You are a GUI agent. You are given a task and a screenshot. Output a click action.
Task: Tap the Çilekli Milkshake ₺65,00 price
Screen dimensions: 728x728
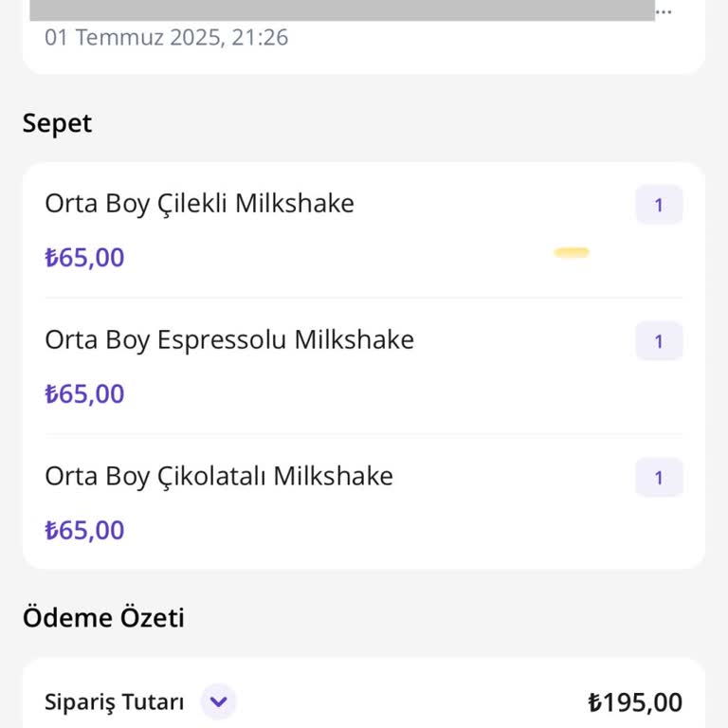point(84,258)
